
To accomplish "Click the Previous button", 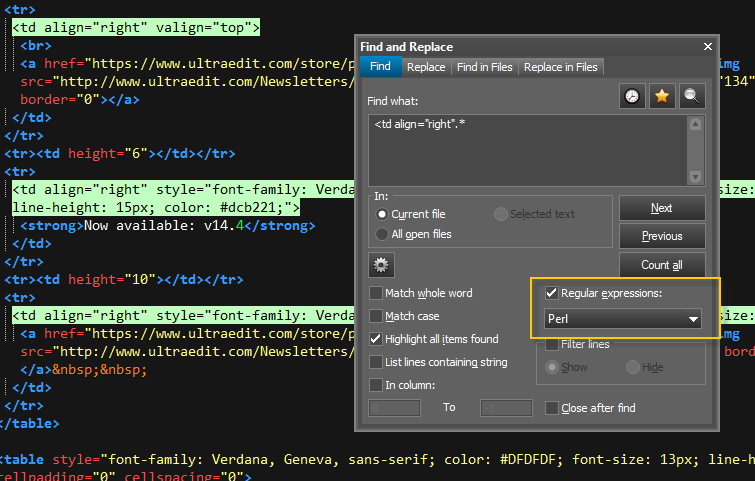I will coord(662,236).
